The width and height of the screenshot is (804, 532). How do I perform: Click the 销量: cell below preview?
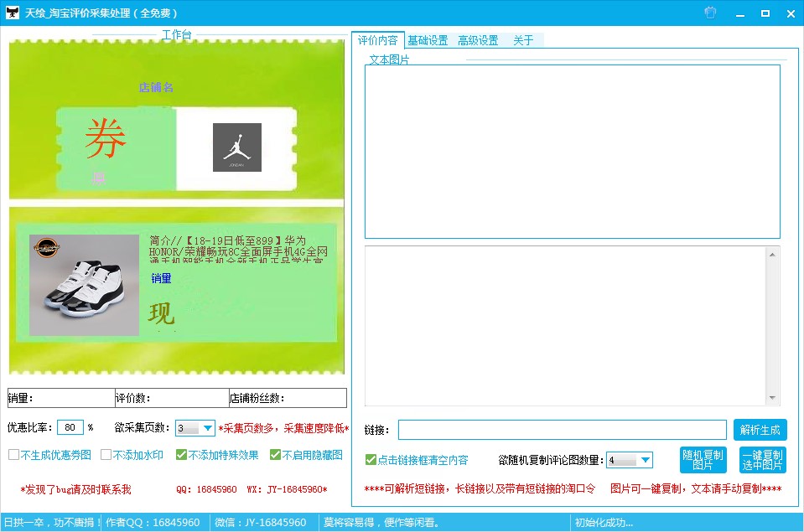61,398
